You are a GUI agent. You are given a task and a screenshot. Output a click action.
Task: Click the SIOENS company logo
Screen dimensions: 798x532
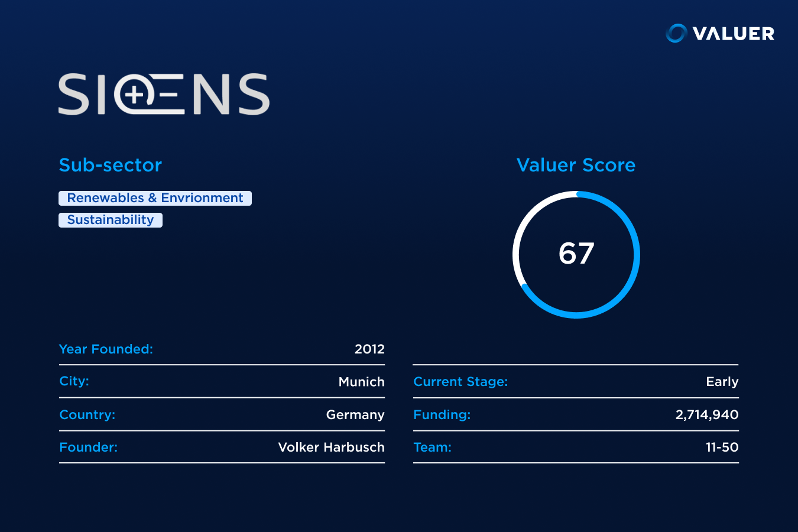pyautogui.click(x=164, y=94)
